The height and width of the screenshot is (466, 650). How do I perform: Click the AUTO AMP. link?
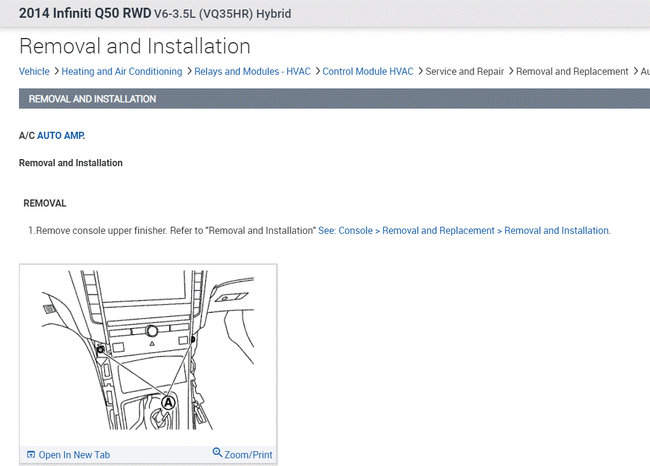pos(61,136)
